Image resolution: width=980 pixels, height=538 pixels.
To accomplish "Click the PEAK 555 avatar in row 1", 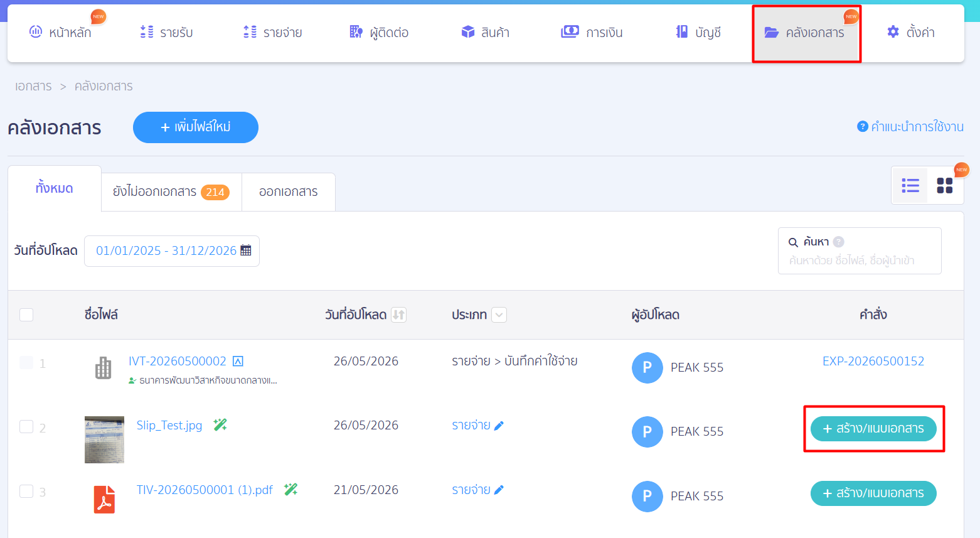I will point(647,368).
